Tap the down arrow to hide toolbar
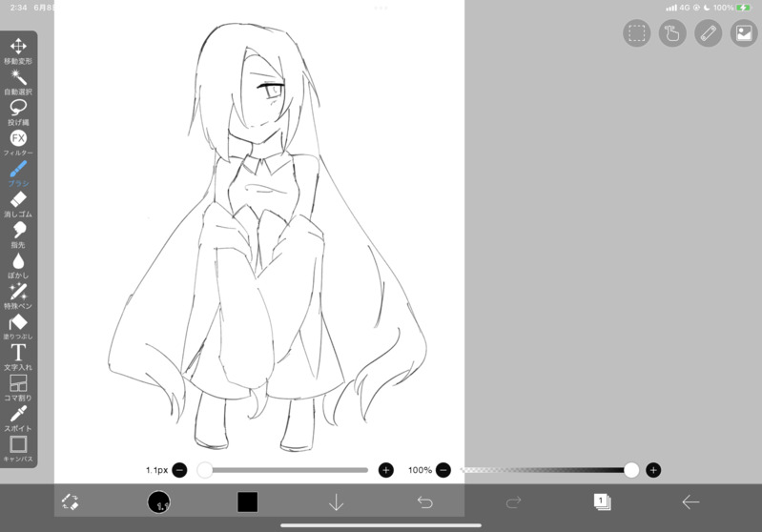Screen dimensions: 762x532 coord(337,502)
